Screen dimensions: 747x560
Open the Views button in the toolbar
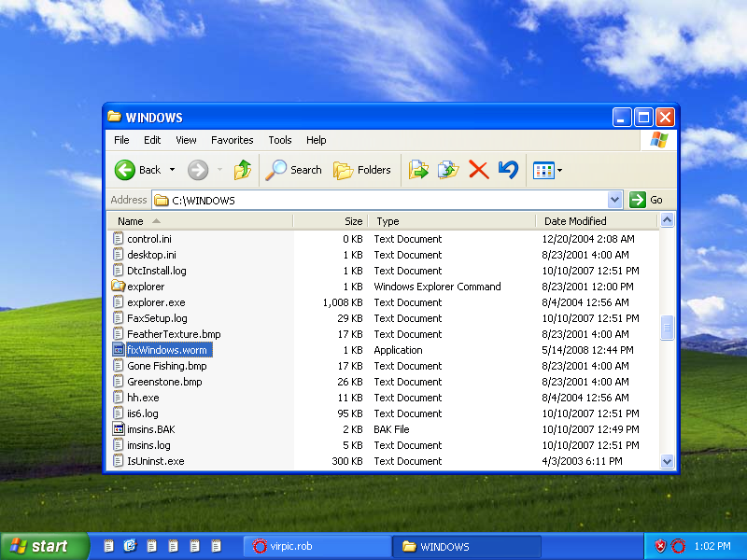(x=548, y=170)
